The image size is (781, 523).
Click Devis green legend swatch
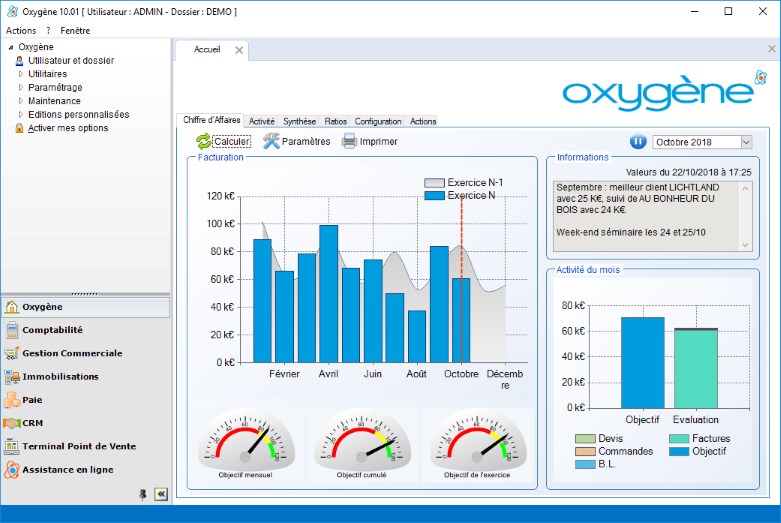point(585,439)
